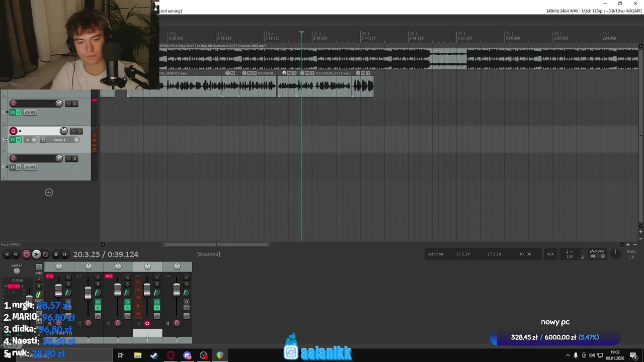Solo mixer channel 3

point(127,284)
